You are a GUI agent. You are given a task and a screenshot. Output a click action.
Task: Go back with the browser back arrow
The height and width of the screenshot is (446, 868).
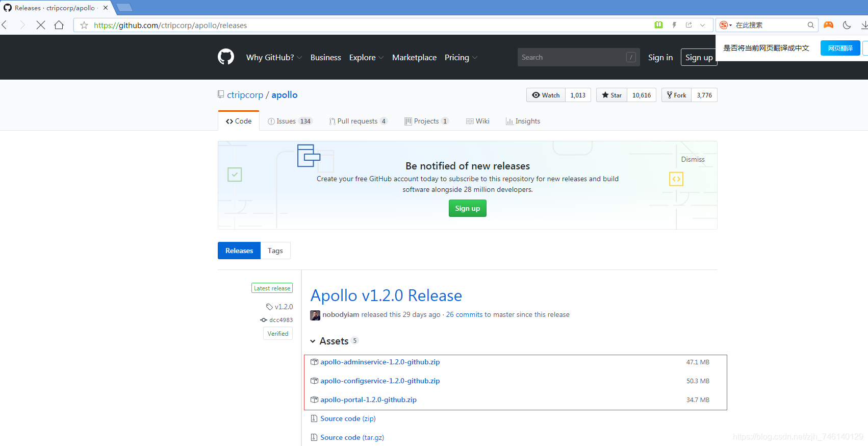[x=5, y=25]
